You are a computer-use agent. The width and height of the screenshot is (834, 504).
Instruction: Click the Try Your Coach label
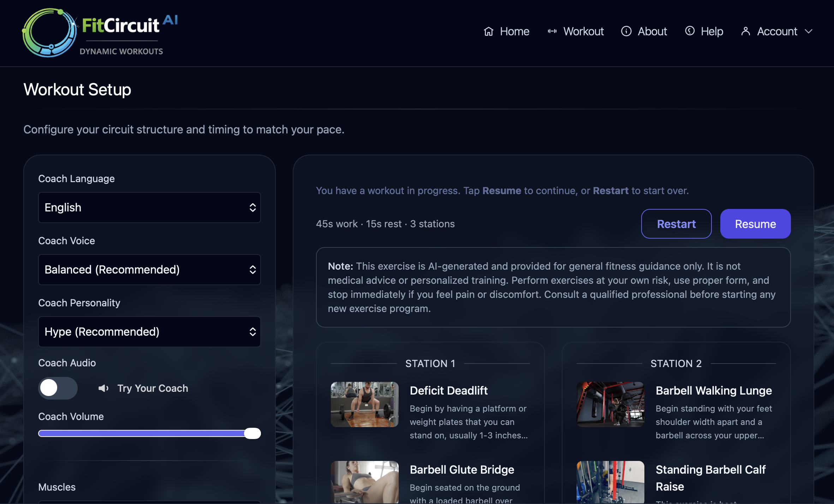coord(153,388)
